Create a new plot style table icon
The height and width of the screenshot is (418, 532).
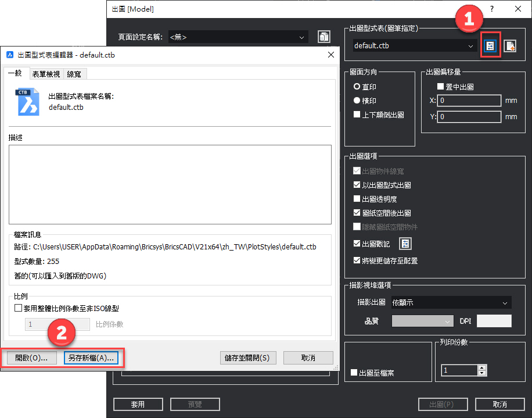tap(510, 46)
